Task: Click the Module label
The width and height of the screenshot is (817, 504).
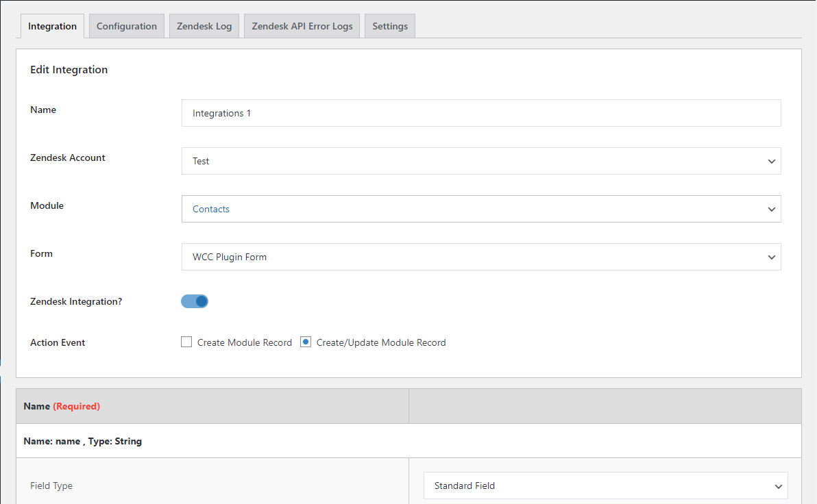Action: pos(47,205)
